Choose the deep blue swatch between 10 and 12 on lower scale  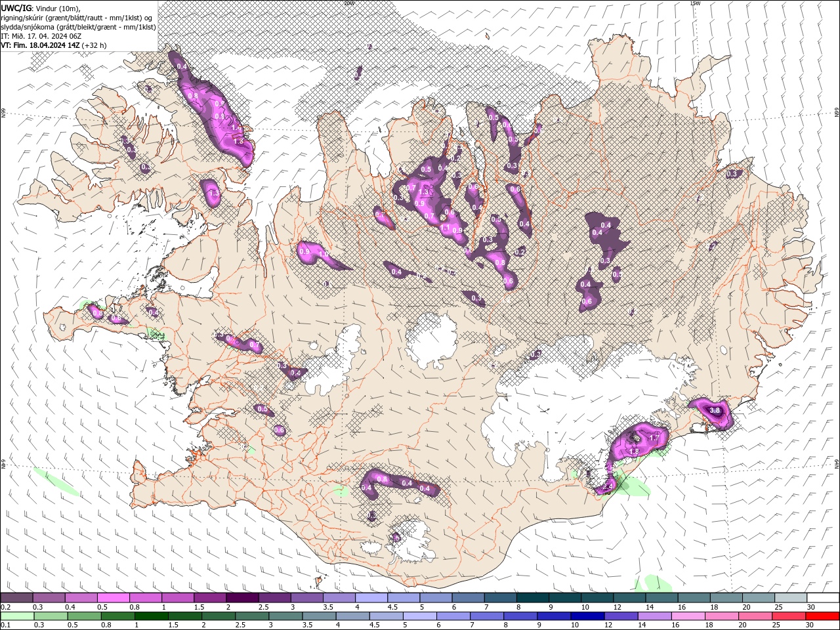[588, 616]
